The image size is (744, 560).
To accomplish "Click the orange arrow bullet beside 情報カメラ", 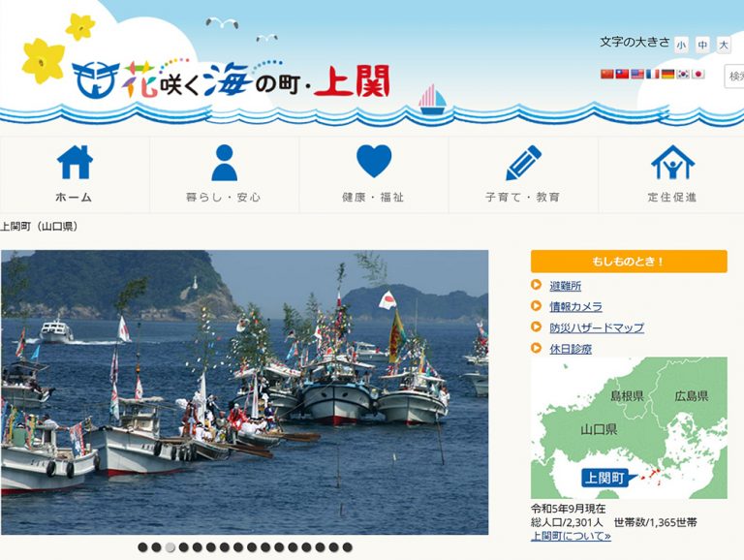I will (536, 305).
